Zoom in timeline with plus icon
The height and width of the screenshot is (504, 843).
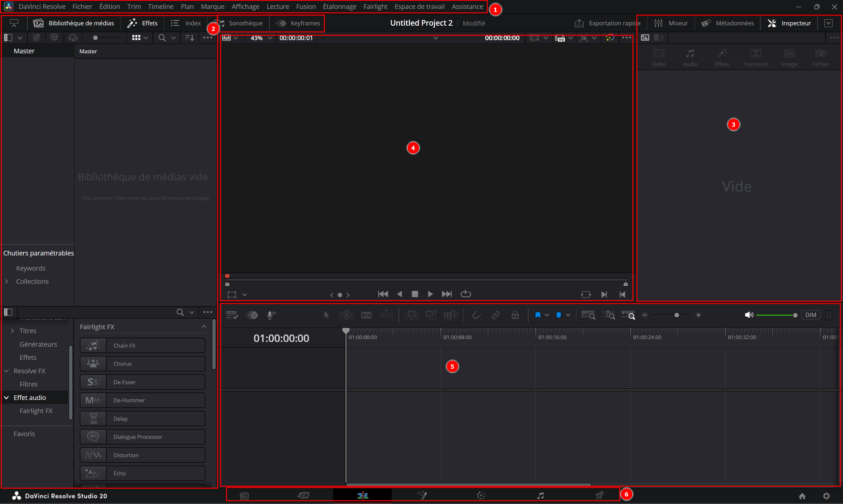pos(698,315)
